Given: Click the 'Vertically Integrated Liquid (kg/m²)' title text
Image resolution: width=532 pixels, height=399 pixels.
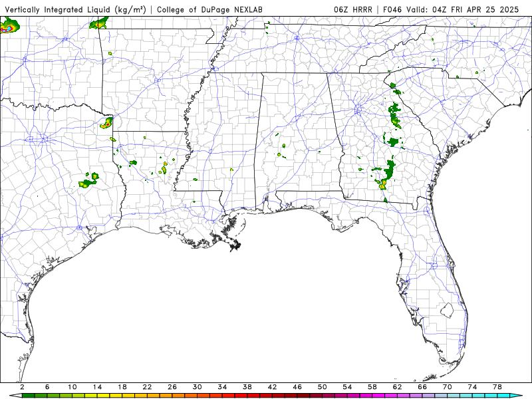Looking at the screenshot, I should [75, 10].
